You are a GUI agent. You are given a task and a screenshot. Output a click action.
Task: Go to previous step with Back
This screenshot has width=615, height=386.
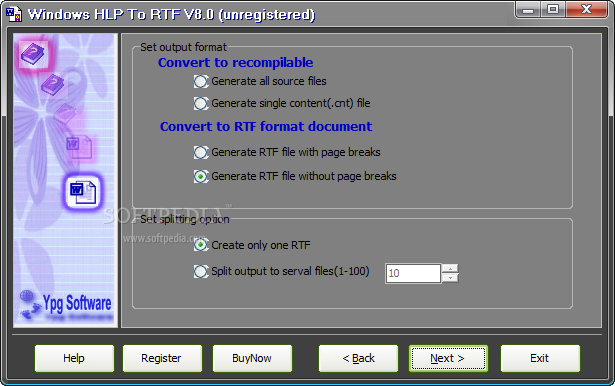358,358
